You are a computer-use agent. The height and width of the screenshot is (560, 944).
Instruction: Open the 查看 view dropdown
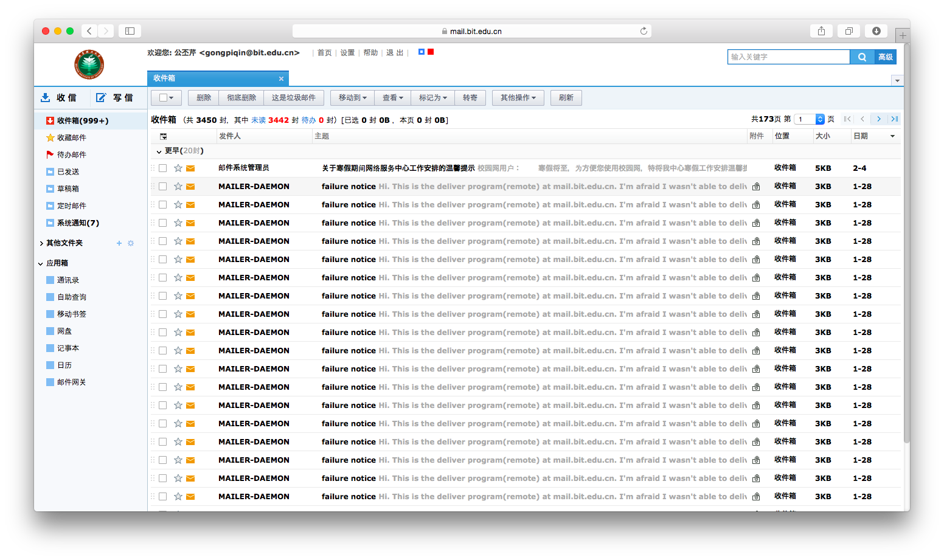pyautogui.click(x=393, y=98)
